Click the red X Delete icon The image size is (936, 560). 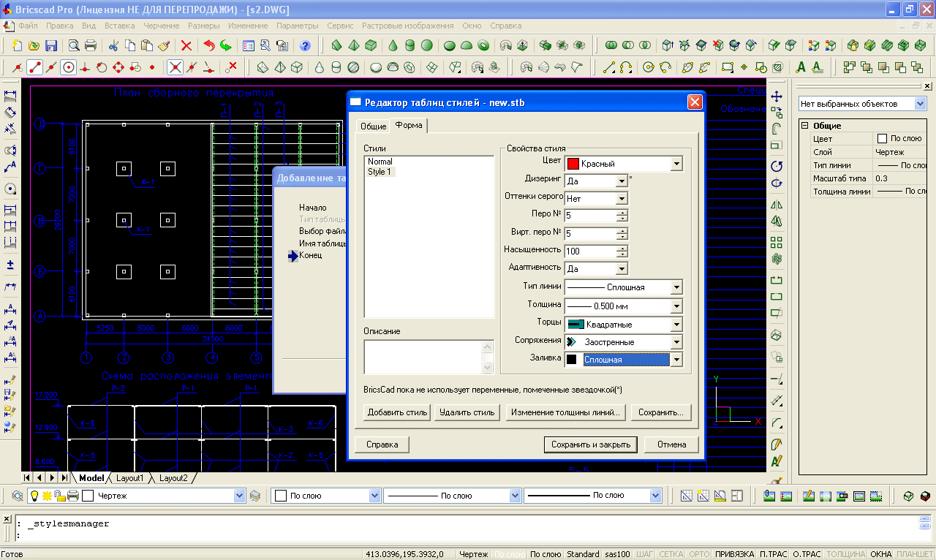(x=186, y=45)
